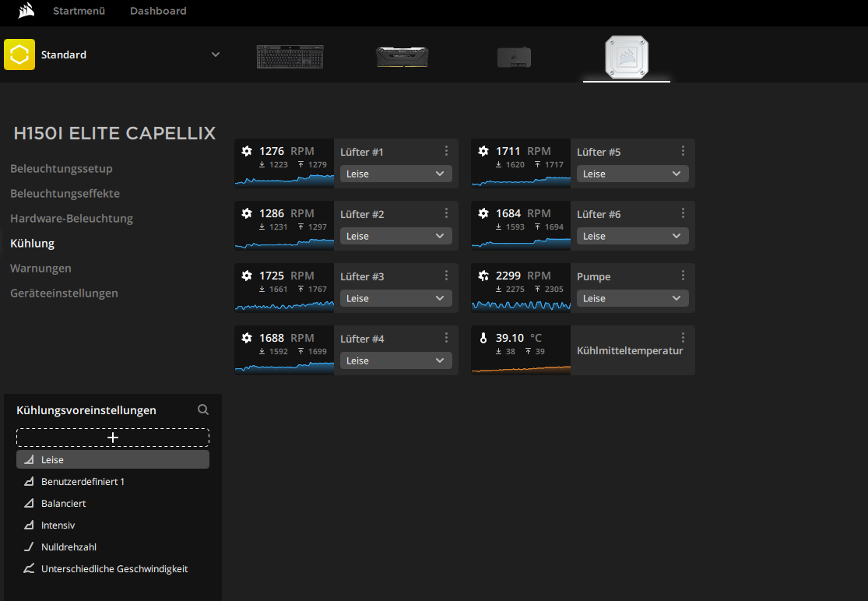Select the small dark controller device icon

(515, 57)
